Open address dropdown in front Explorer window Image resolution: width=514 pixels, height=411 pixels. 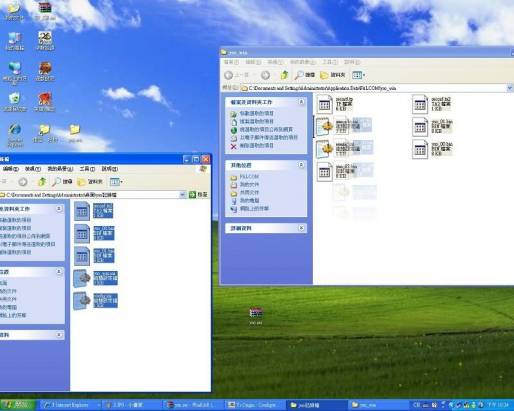click(x=183, y=195)
